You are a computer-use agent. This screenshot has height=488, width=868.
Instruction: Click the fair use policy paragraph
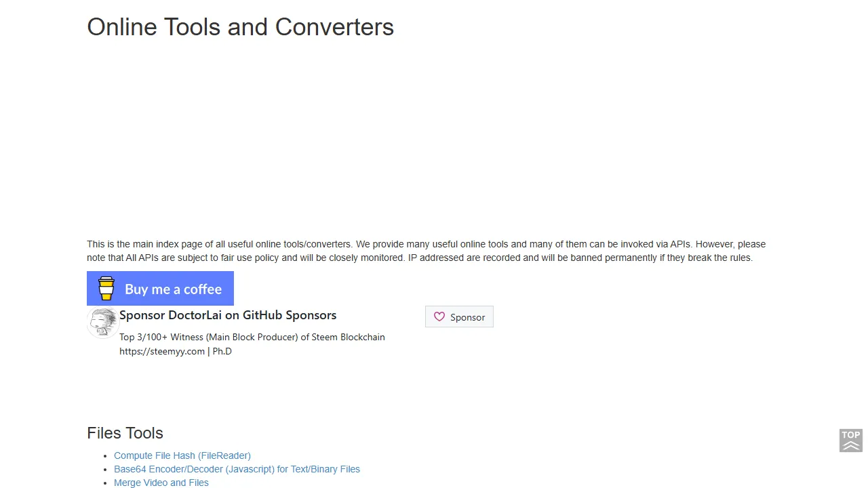tap(426, 251)
